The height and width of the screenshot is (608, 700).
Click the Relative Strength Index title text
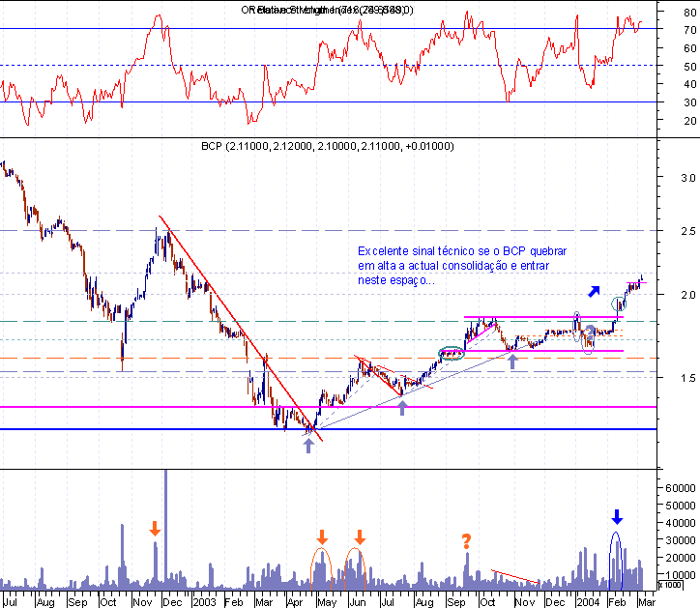coord(327,10)
